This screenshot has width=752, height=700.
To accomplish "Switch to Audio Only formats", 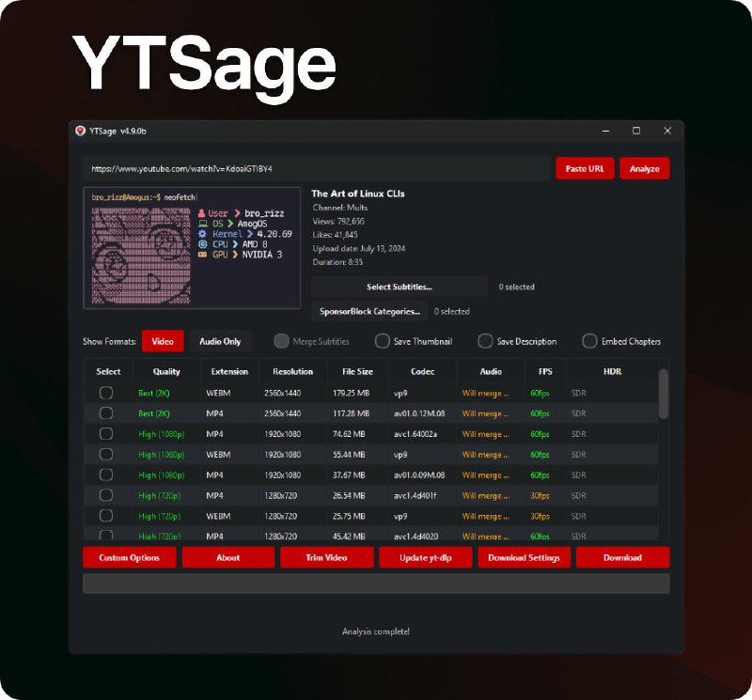I will pyautogui.click(x=220, y=341).
